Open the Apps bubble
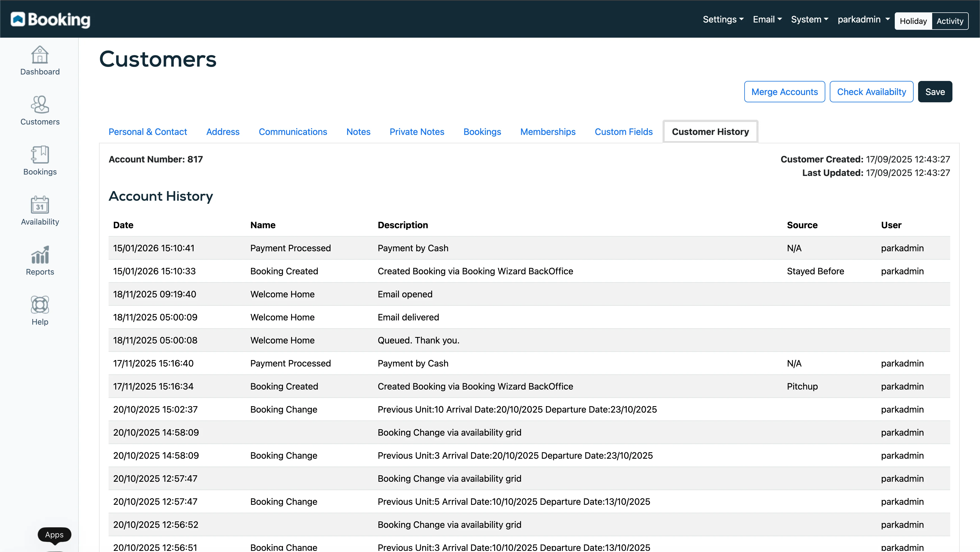 pos(54,535)
